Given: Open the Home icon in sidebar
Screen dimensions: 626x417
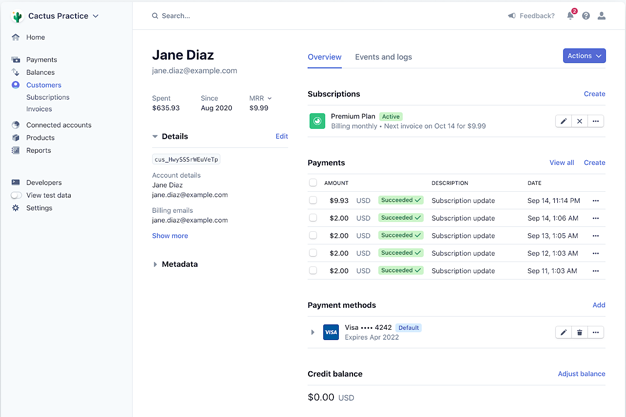Looking at the screenshot, I should pos(16,37).
